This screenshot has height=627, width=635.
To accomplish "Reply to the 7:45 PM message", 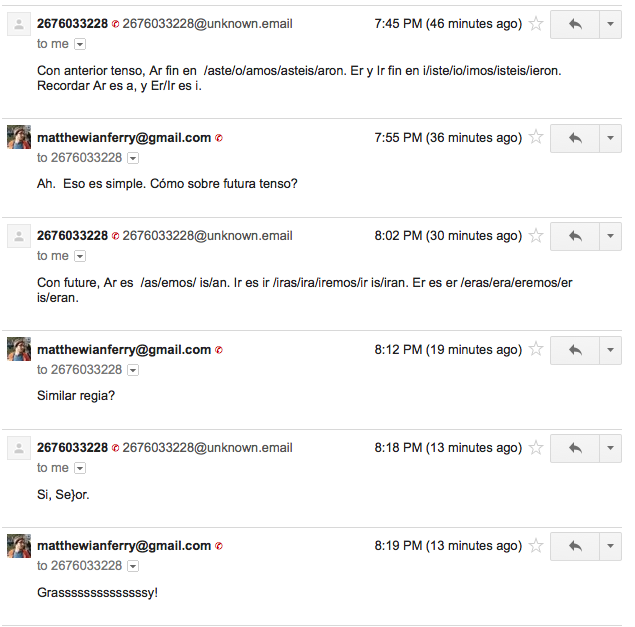I will coord(575,24).
